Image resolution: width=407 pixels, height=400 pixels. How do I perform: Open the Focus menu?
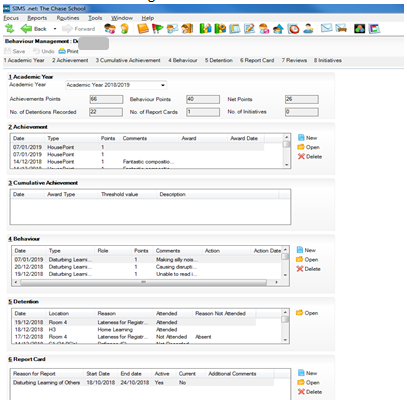tap(11, 18)
